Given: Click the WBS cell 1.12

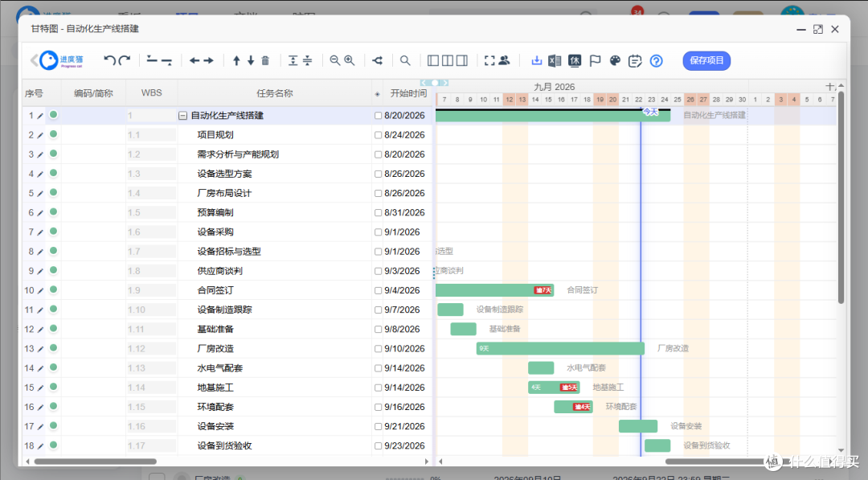Looking at the screenshot, I should click(151, 349).
